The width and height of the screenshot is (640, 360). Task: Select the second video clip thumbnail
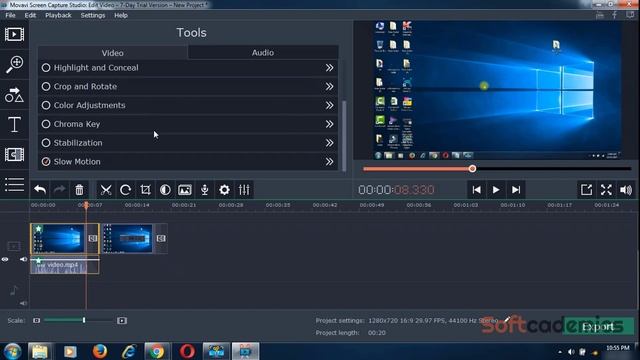coord(128,238)
